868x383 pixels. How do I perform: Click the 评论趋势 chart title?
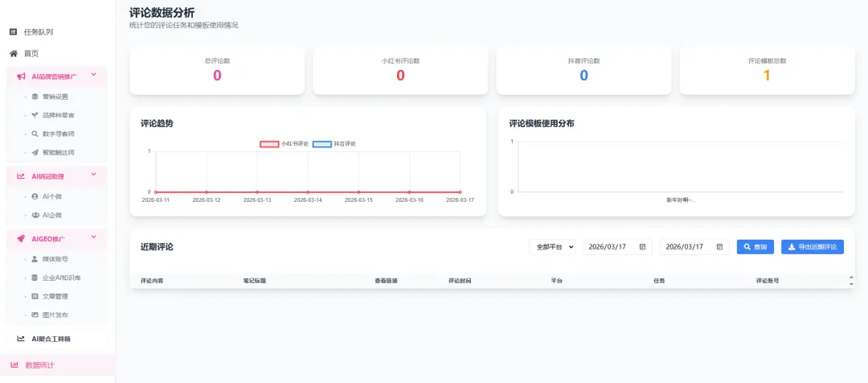click(157, 124)
